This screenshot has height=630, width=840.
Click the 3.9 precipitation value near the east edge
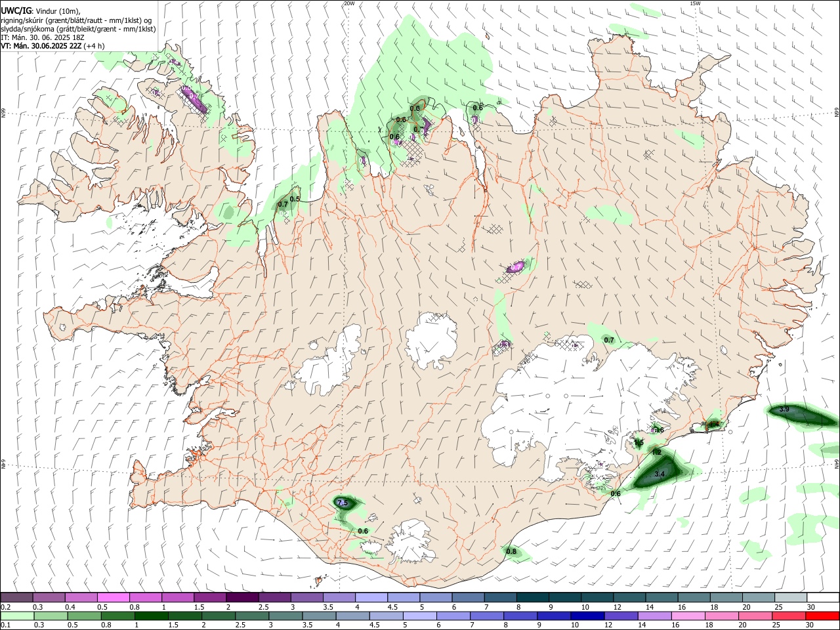784,409
